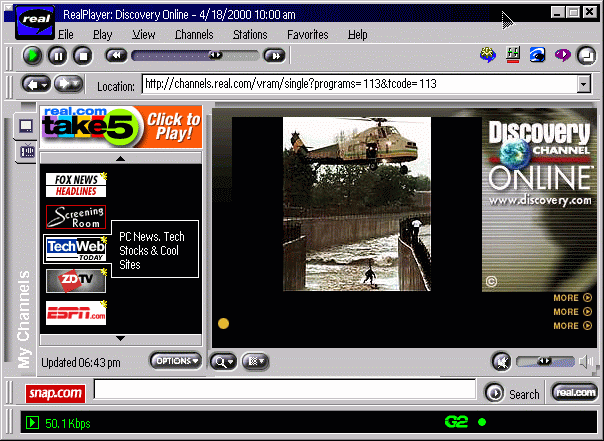Screen dimensions: 604x441
Task: Pause the stream playback
Action: click(x=58, y=56)
